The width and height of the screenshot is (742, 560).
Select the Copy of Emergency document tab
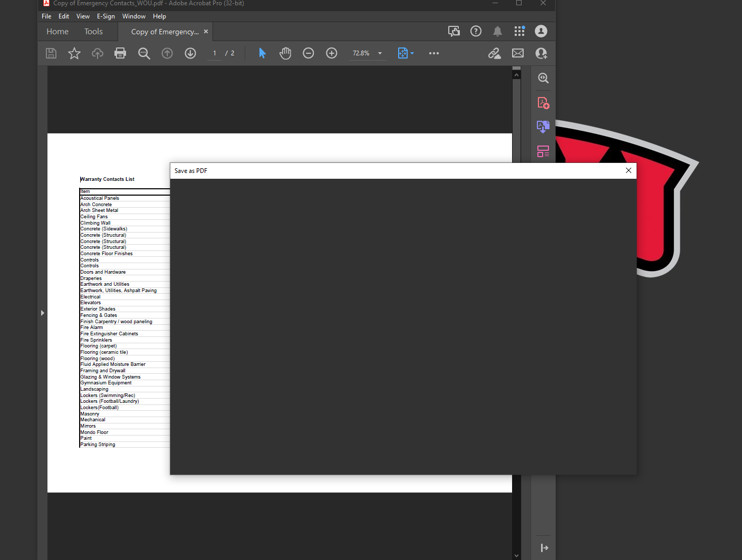[x=165, y=32]
